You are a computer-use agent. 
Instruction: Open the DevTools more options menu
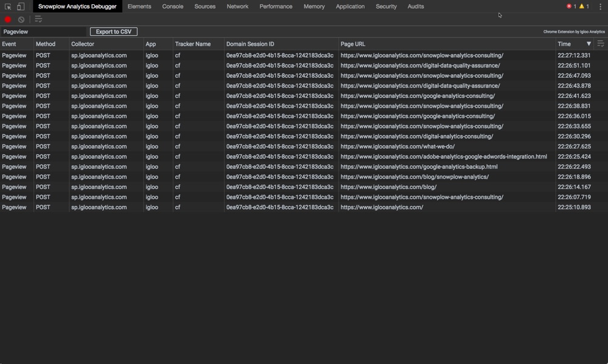pyautogui.click(x=600, y=7)
